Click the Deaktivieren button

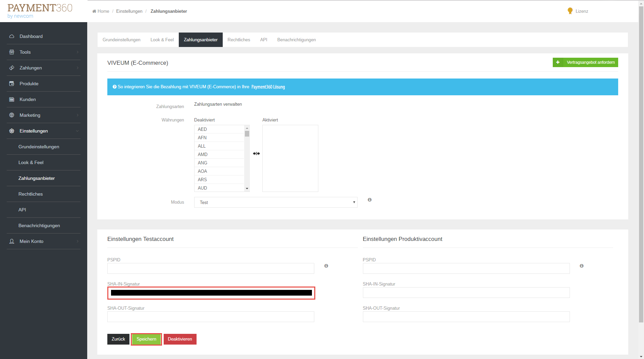coord(180,339)
